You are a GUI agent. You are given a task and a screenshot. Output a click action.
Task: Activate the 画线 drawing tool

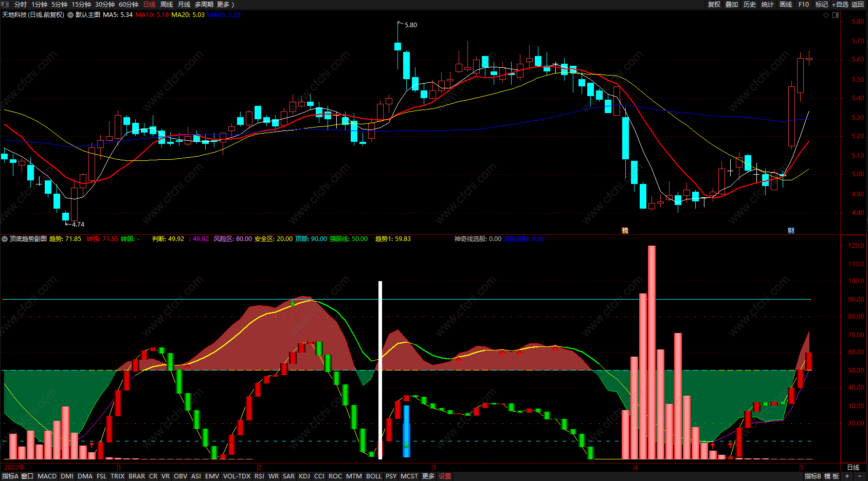click(x=786, y=4)
